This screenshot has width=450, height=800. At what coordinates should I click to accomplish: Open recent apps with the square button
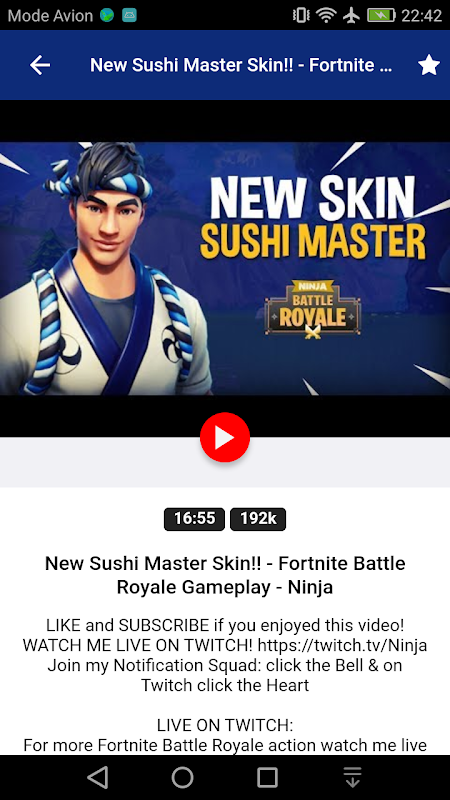point(267,778)
